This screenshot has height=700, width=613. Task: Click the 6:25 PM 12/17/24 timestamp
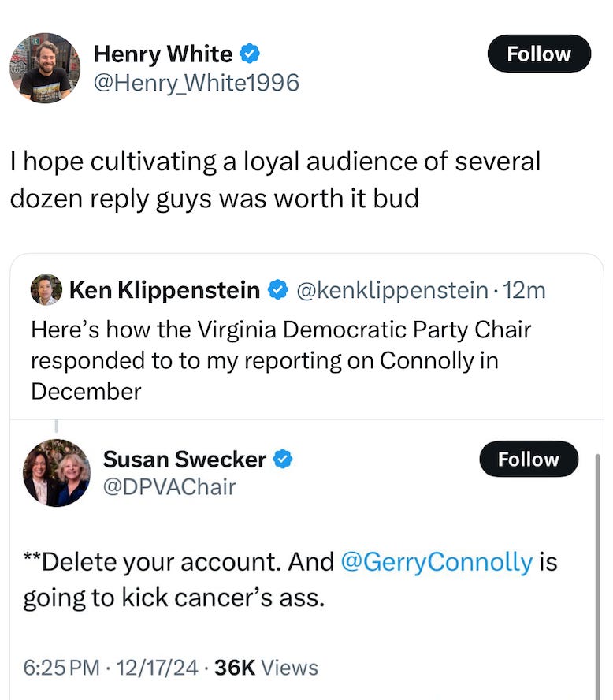110,668
